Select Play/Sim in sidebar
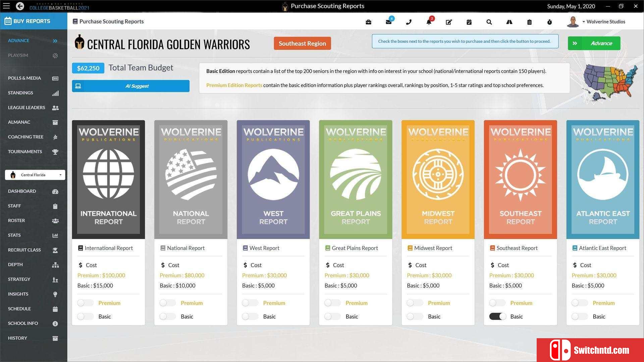The image size is (644, 362). (x=34, y=56)
